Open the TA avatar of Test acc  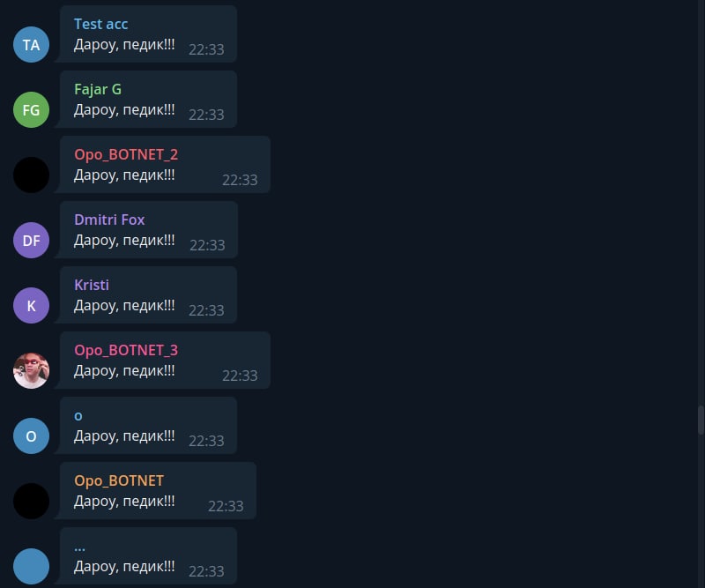[x=31, y=45]
